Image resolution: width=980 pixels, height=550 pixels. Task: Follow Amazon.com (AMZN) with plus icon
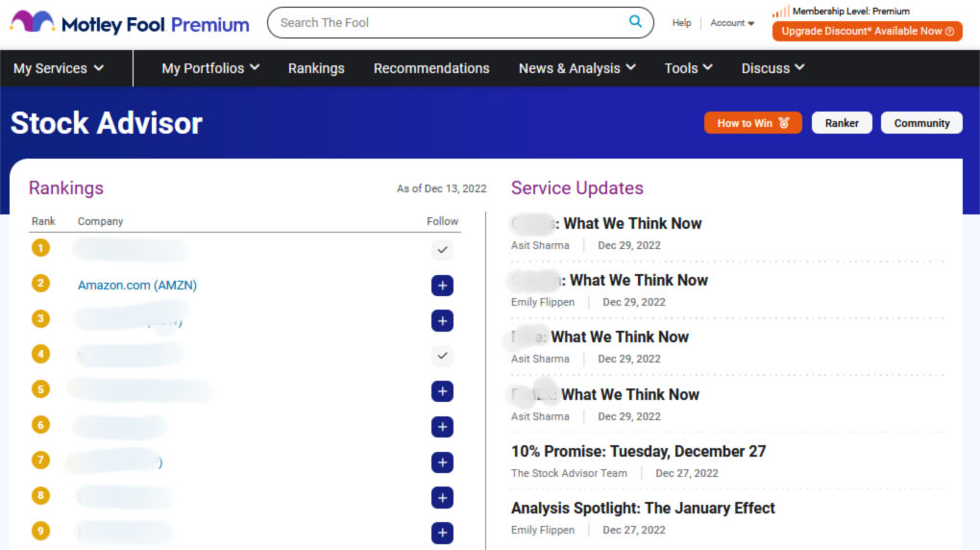(442, 286)
